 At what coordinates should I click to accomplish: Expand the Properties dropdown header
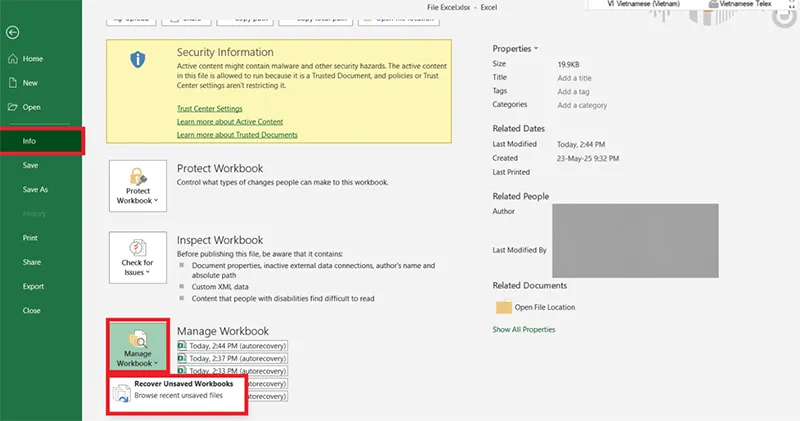coord(516,48)
